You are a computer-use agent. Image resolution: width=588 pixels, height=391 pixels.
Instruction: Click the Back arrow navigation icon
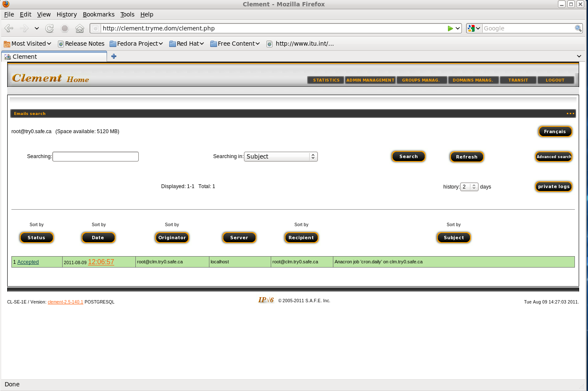click(x=9, y=28)
